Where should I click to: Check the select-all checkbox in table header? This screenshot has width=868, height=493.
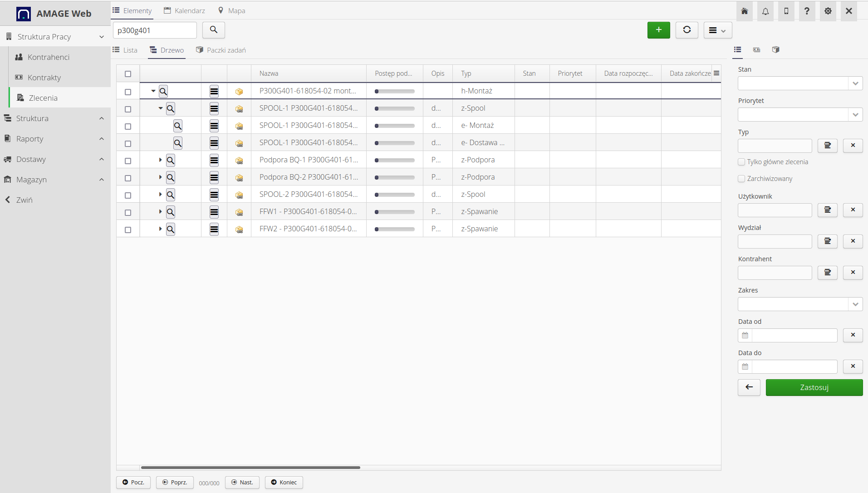pos(128,74)
